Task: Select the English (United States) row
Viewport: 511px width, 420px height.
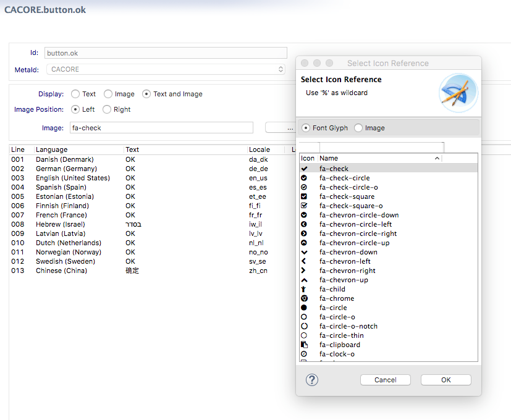Action: [x=152, y=178]
